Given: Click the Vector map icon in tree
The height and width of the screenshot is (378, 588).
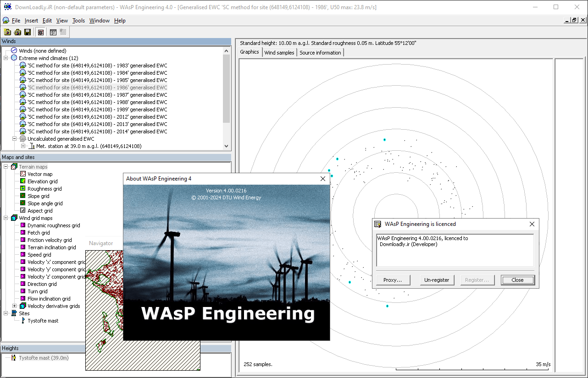Looking at the screenshot, I should coord(23,174).
